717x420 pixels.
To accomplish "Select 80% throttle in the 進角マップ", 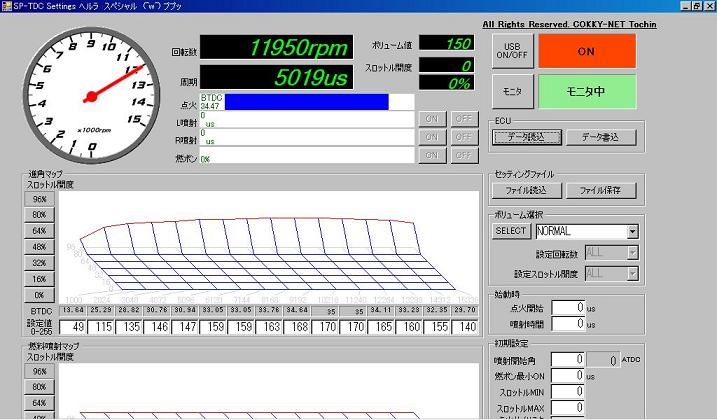I will click(x=39, y=215).
